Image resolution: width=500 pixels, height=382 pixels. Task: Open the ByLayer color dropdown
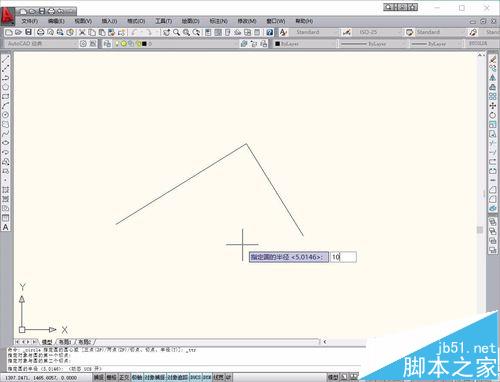[305, 44]
